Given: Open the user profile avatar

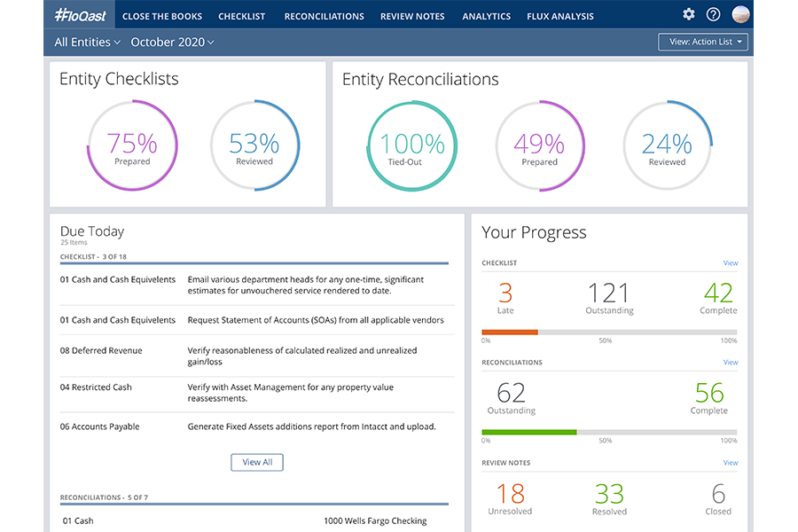Looking at the screenshot, I should point(740,14).
